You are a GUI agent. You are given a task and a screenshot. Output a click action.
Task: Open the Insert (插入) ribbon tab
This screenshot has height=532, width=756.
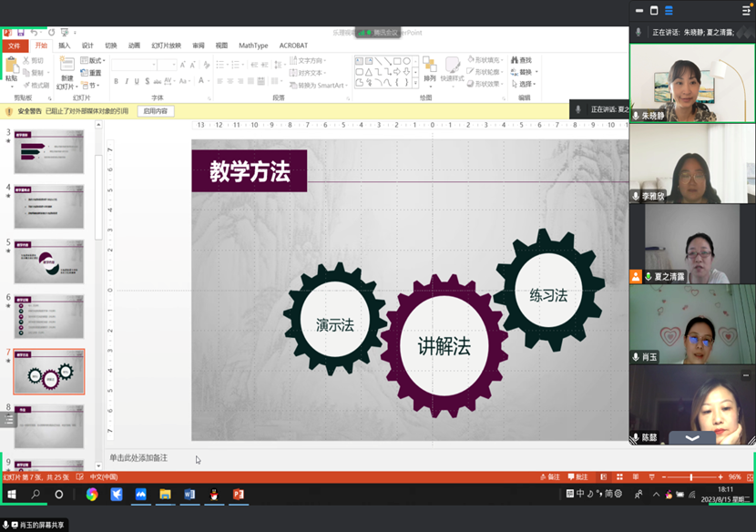click(64, 45)
